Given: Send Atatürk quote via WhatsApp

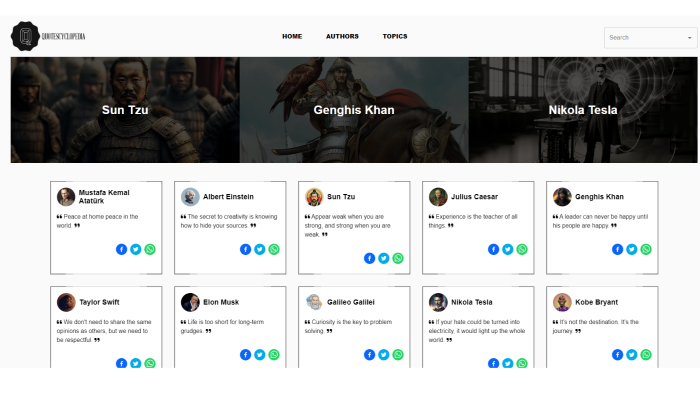Looking at the screenshot, I should (150, 249).
